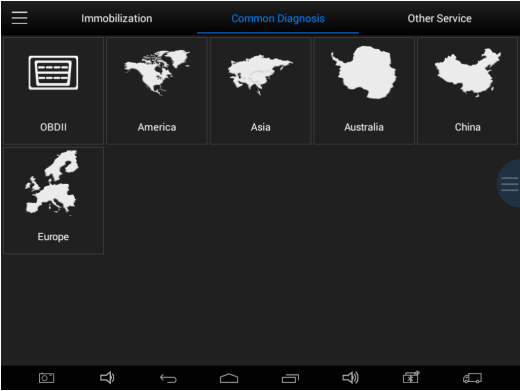520x391 pixels.
Task: Raise volume with the volume up icon
Action: pos(351,378)
